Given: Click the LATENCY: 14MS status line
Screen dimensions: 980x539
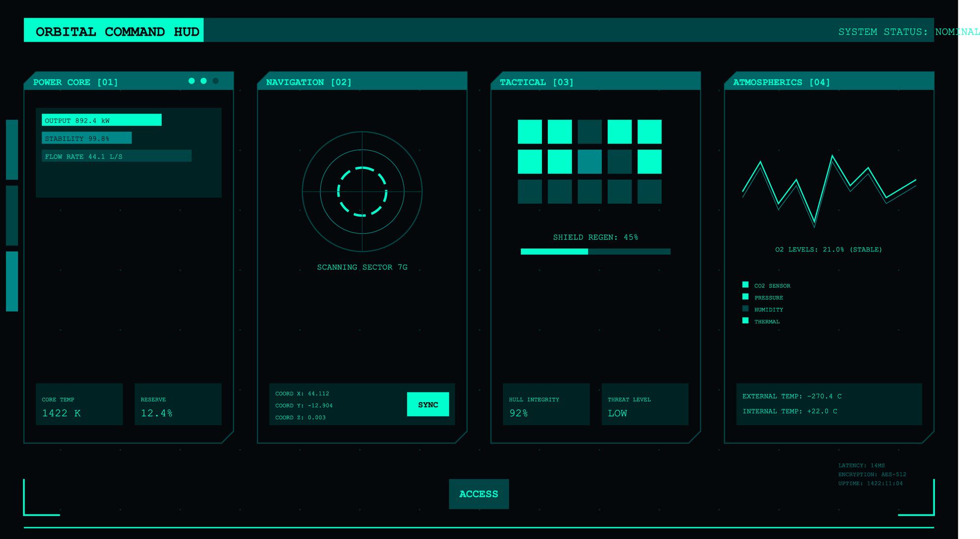Looking at the screenshot, I should 861,465.
